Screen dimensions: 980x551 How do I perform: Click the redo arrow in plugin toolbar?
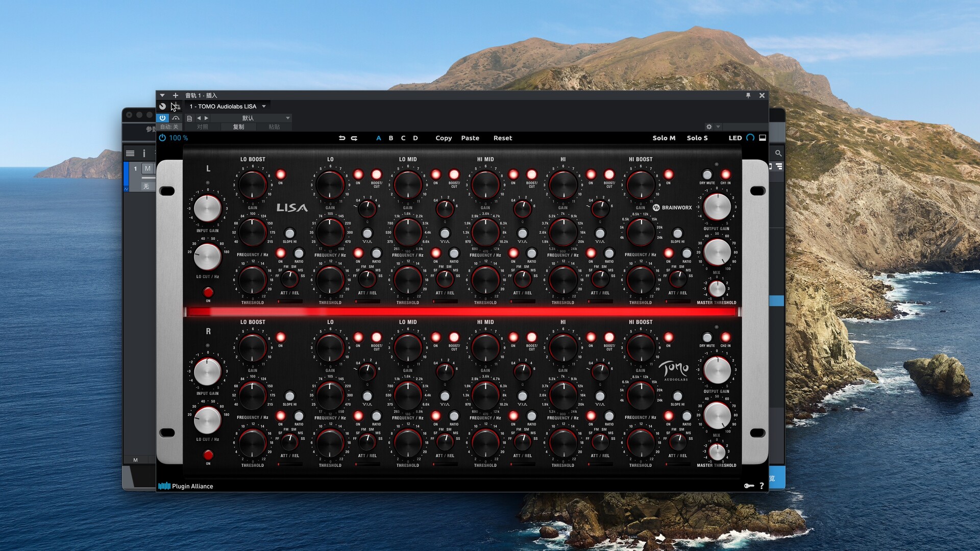click(354, 138)
